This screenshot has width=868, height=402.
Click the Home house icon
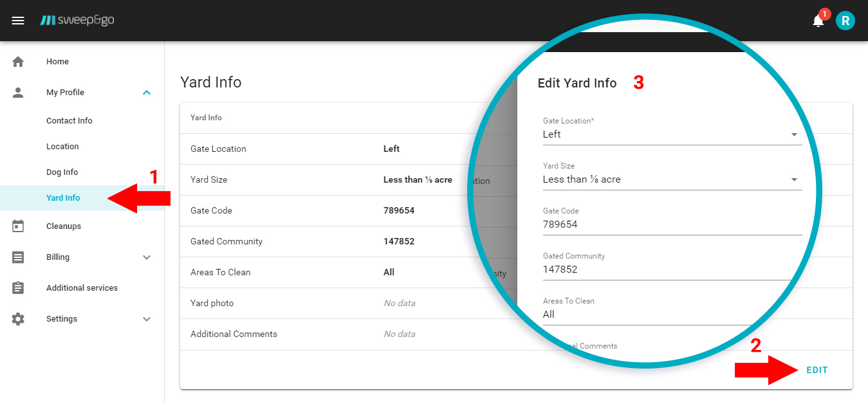click(18, 61)
